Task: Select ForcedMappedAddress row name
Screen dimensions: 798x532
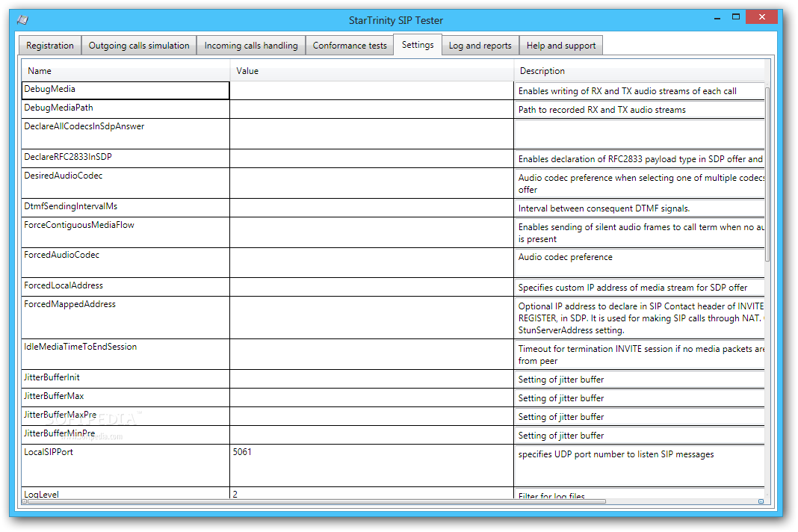Action: [x=126, y=318]
